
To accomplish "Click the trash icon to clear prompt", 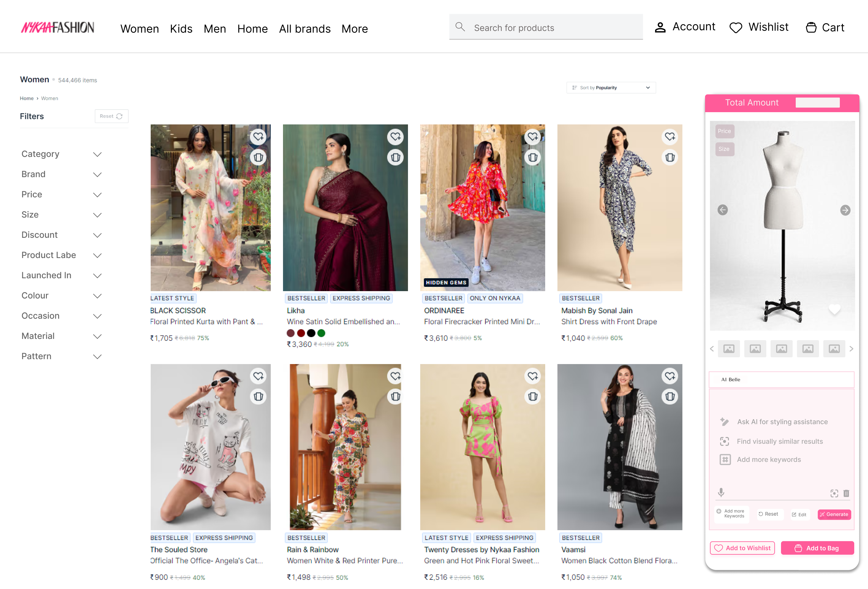I will (x=846, y=493).
